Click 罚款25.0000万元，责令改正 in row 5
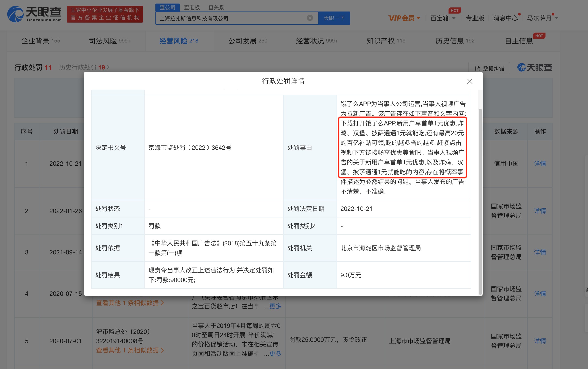 pos(328,340)
